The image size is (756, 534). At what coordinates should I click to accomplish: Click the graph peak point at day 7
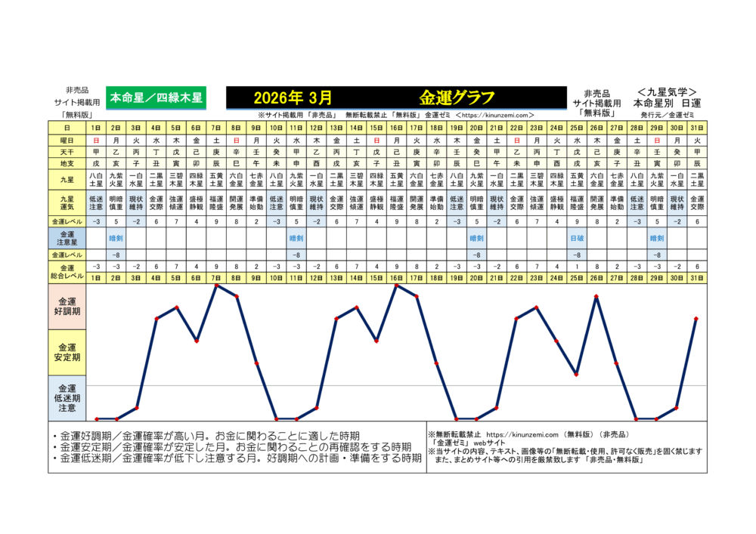[x=216, y=286]
